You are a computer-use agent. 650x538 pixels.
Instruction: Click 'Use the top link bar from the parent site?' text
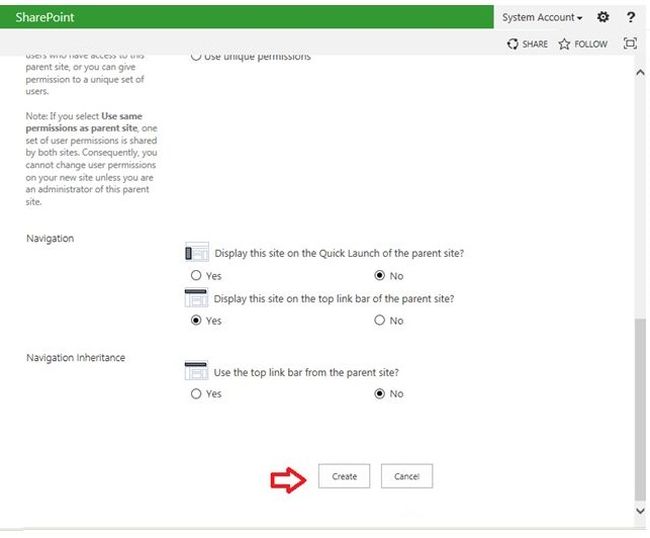click(306, 372)
